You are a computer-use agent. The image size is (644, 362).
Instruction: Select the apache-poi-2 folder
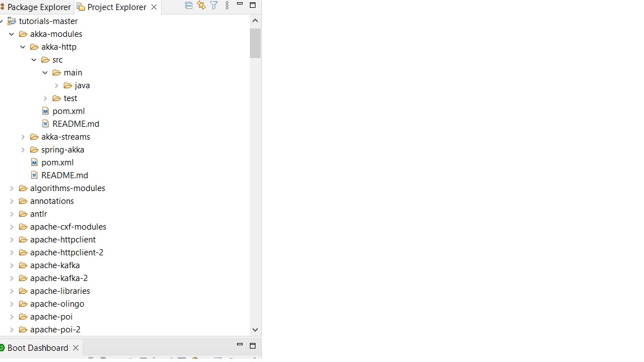click(55, 330)
